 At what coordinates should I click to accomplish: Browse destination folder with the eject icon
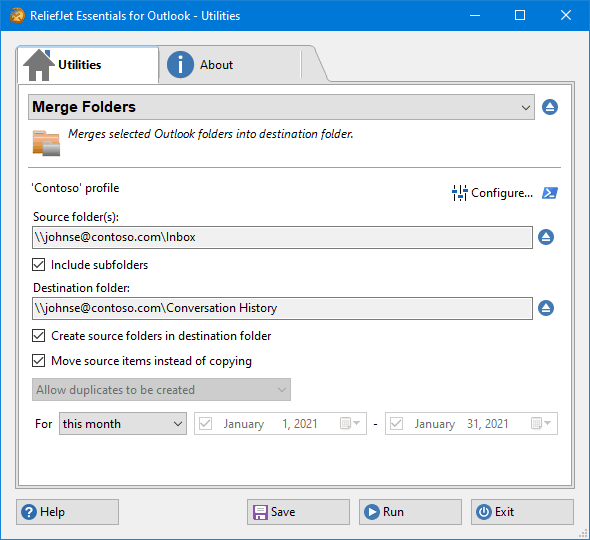click(546, 308)
